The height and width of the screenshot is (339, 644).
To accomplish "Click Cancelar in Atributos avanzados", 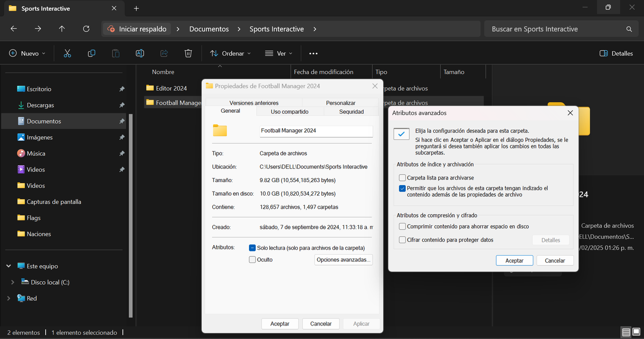I will (555, 261).
